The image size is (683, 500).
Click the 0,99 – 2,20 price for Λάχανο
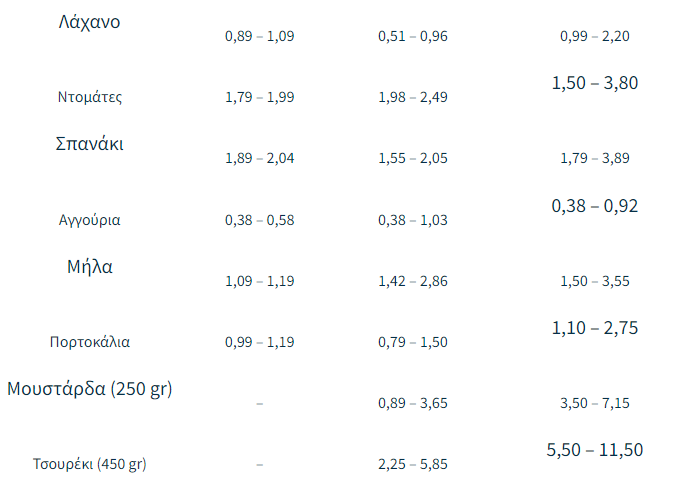click(595, 37)
